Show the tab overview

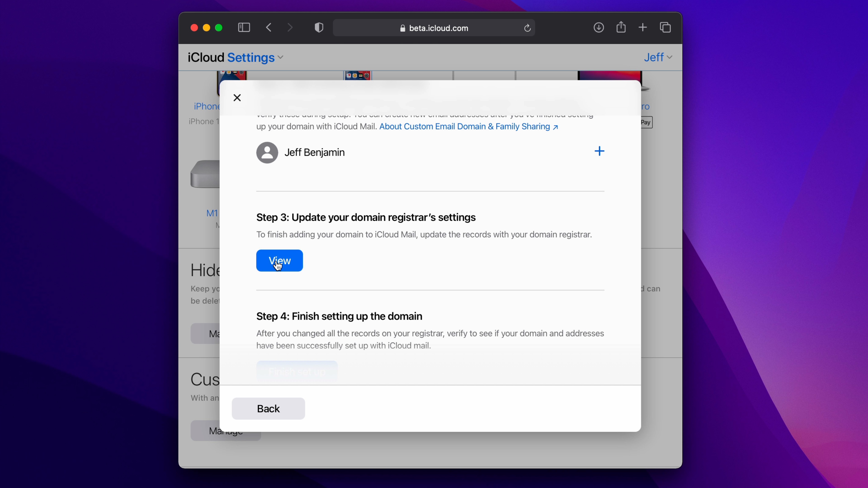[x=665, y=27]
